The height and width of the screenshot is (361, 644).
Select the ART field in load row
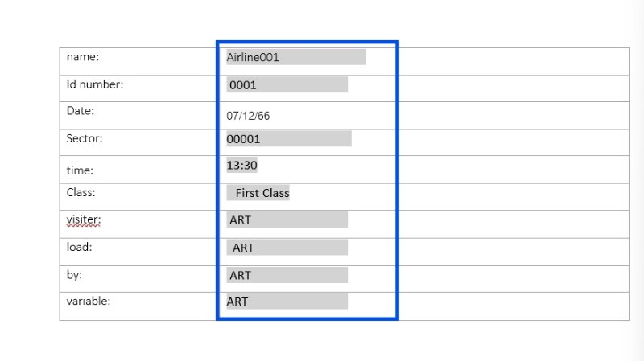pyautogui.click(x=287, y=248)
